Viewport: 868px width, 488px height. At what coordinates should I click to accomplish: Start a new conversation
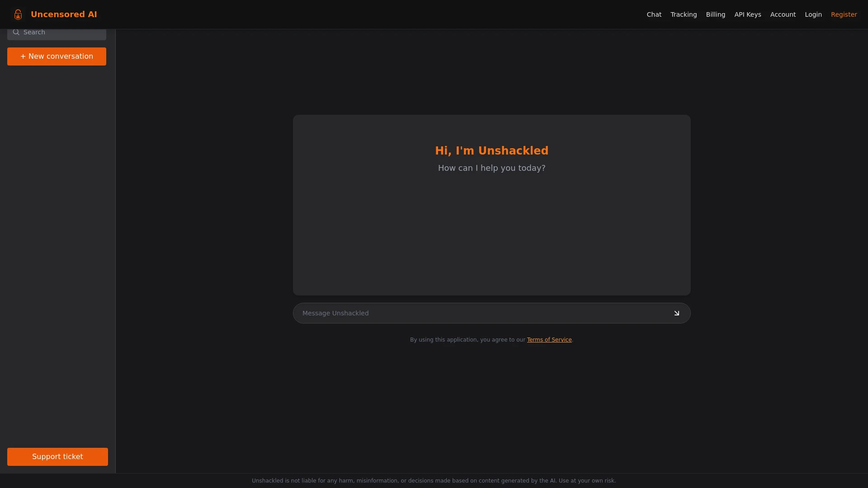56,56
